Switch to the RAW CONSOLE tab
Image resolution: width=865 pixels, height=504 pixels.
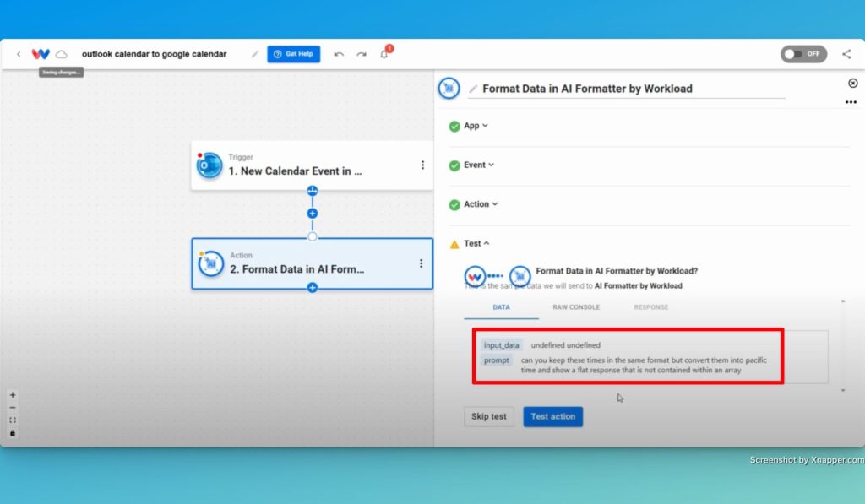pos(576,307)
